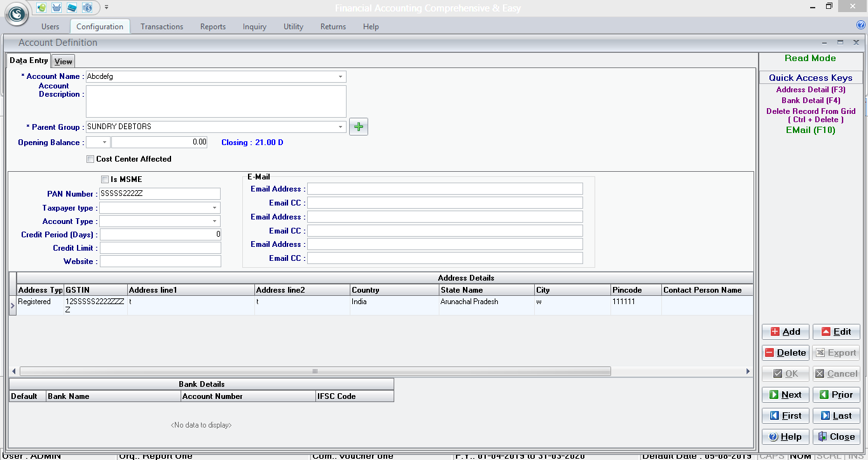Open the Help menu in the ribbon
This screenshot has width=868, height=460.
pos(371,27)
